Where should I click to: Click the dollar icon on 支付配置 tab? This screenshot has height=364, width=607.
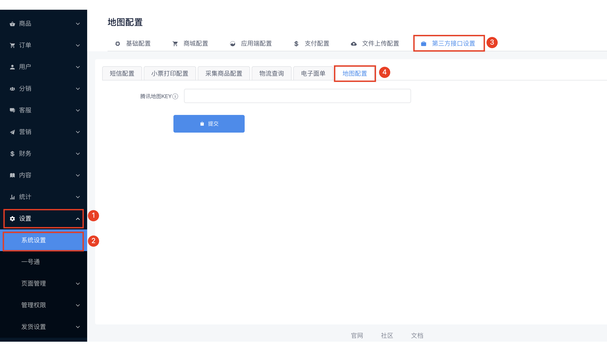coord(296,44)
